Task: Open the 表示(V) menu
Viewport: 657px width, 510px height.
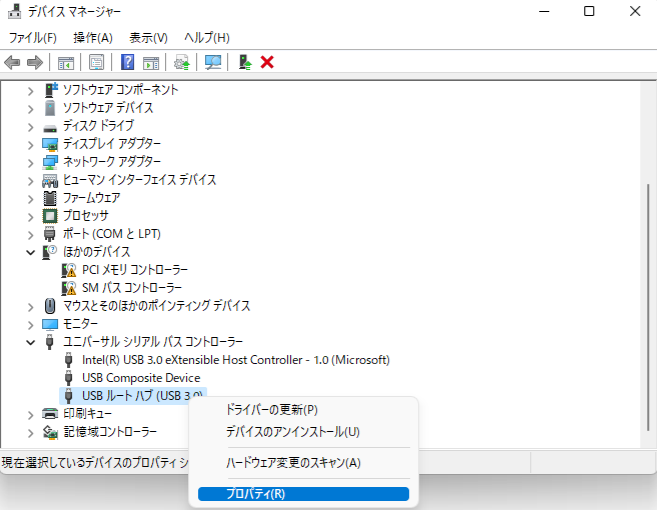Action: pos(148,38)
